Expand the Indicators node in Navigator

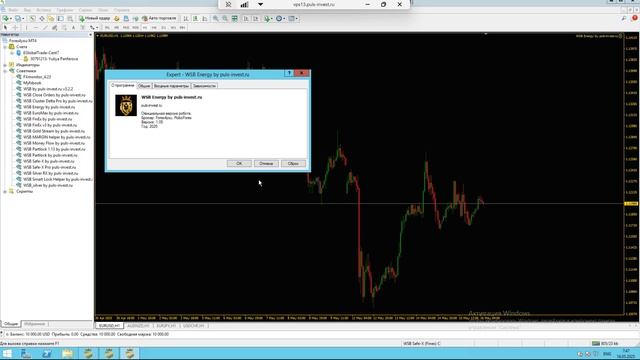(5, 65)
